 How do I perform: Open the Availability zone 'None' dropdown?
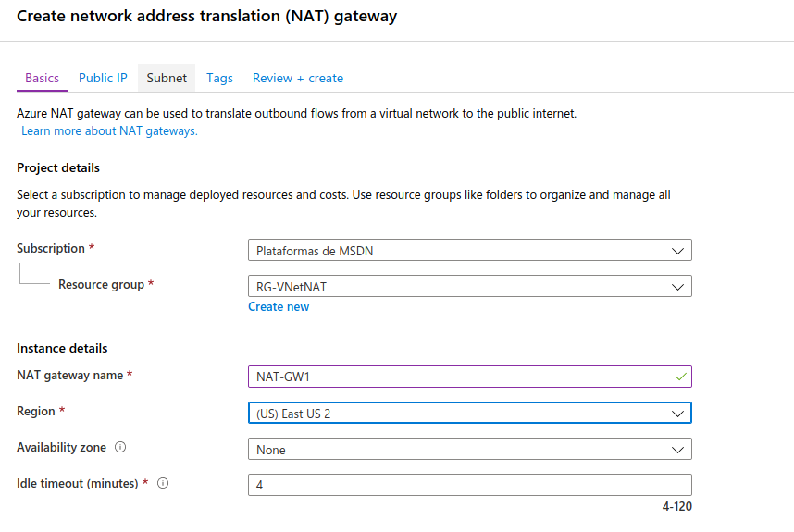tap(469, 450)
